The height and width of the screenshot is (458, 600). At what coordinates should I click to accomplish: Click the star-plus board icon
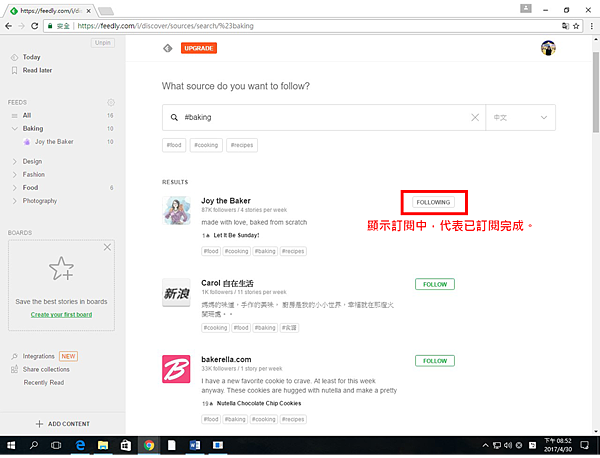pyautogui.click(x=61, y=269)
